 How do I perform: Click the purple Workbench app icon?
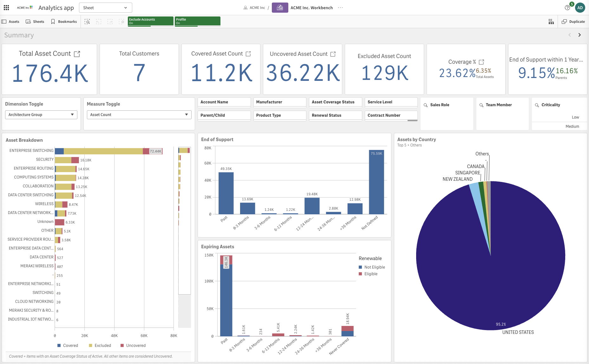(x=280, y=8)
